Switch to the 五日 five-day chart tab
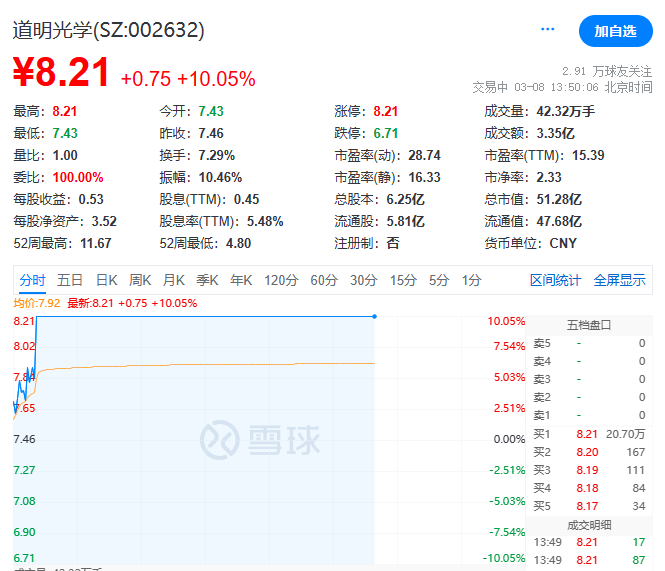Image resolution: width=665 pixels, height=571 pixels. coord(70,280)
